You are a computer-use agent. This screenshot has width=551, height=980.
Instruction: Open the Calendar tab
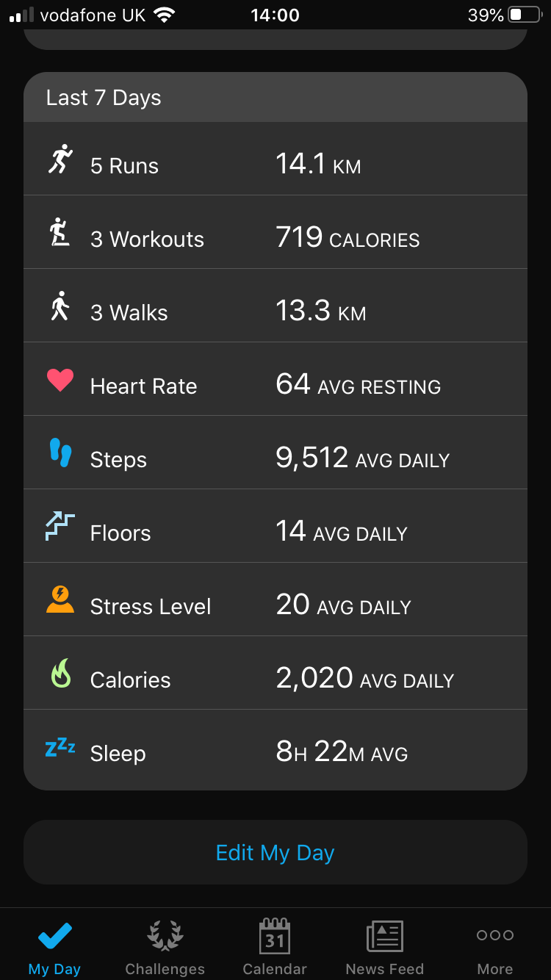point(275,946)
